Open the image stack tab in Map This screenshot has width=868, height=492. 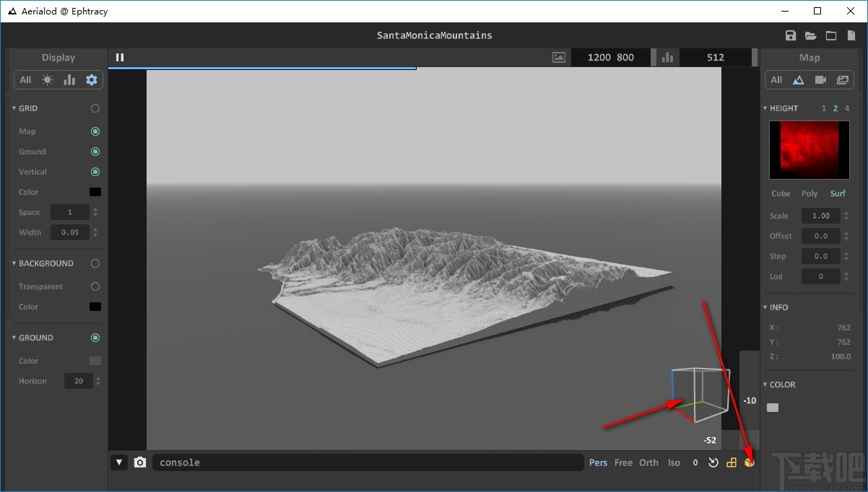coord(842,80)
